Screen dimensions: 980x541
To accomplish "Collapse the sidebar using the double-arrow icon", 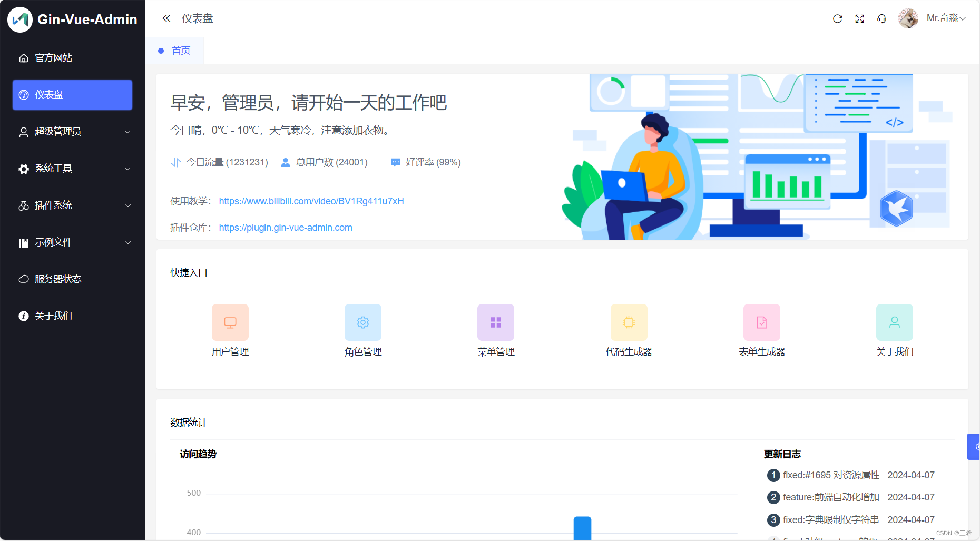I will (x=166, y=18).
